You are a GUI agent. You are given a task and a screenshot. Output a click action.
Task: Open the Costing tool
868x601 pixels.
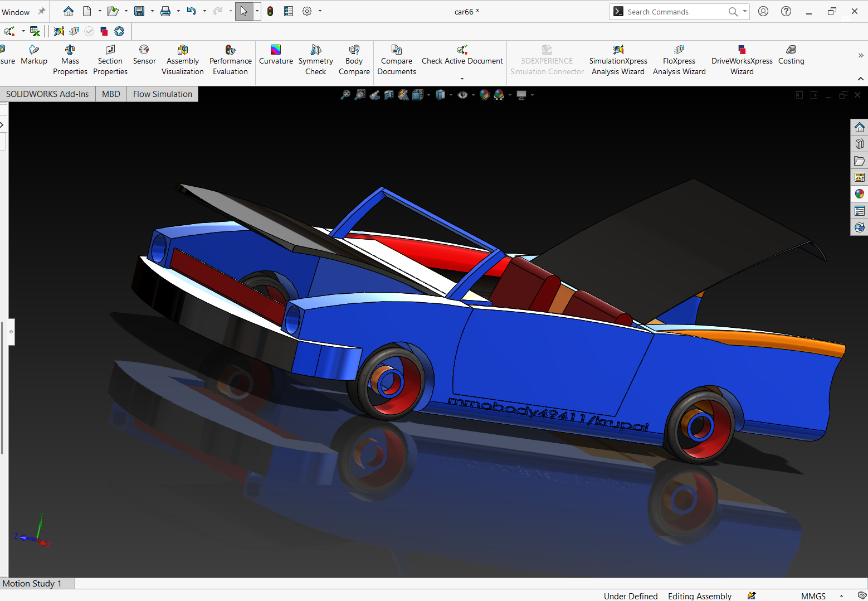coord(791,55)
